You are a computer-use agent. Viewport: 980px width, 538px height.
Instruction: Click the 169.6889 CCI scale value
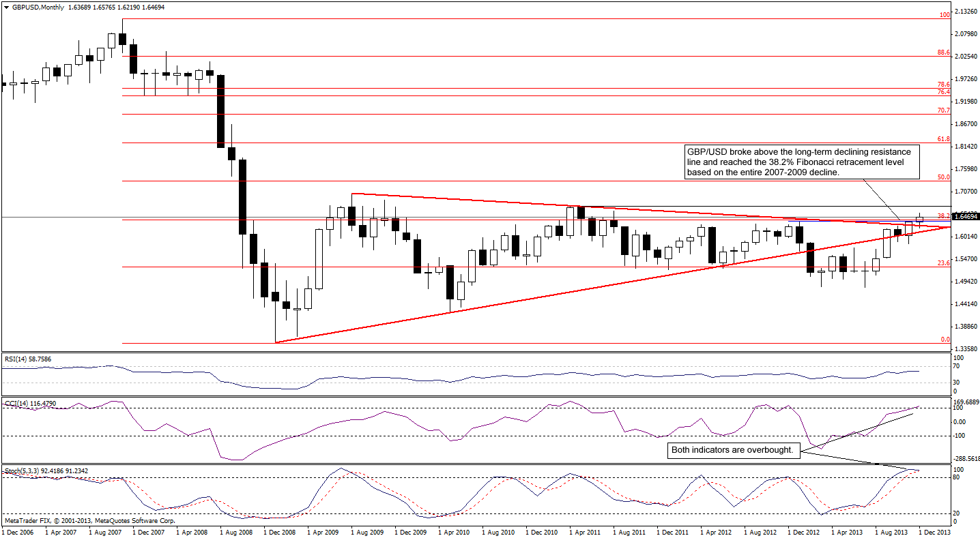click(966, 401)
